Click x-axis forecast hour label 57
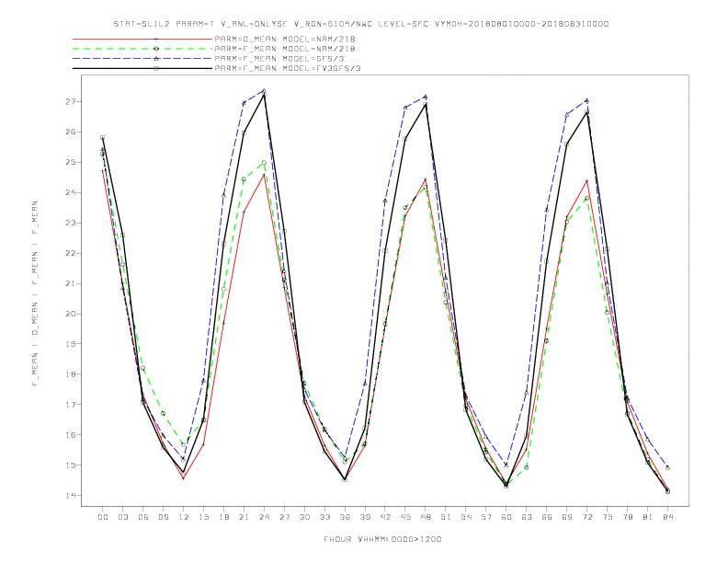The width and height of the screenshot is (728, 563). pyautogui.click(x=486, y=517)
